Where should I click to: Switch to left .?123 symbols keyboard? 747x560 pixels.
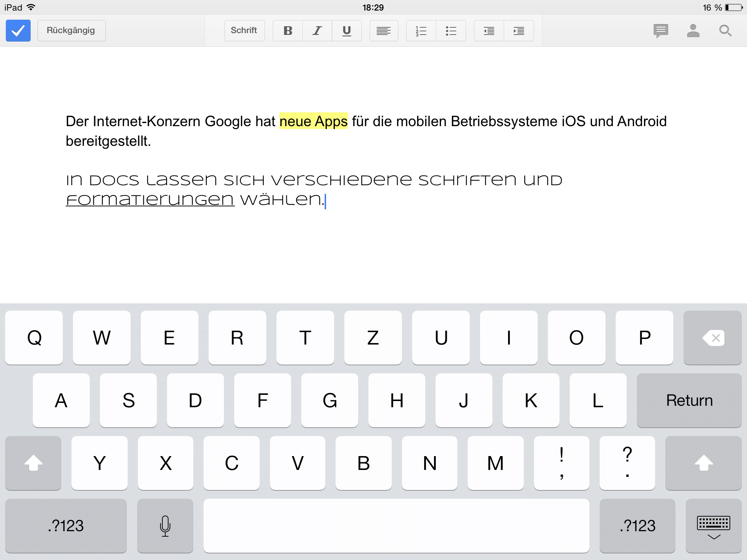[66, 526]
